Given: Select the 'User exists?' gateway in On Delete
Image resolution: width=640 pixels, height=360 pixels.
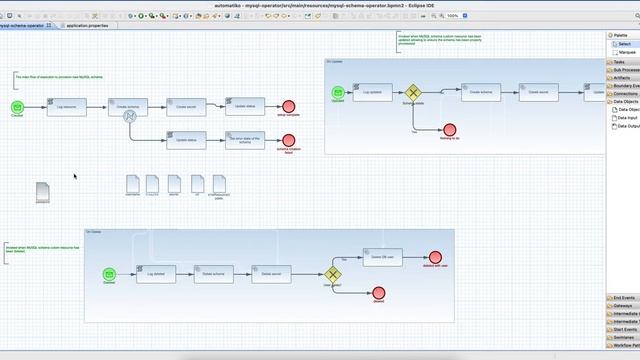Looking at the screenshot, I should point(333,275).
